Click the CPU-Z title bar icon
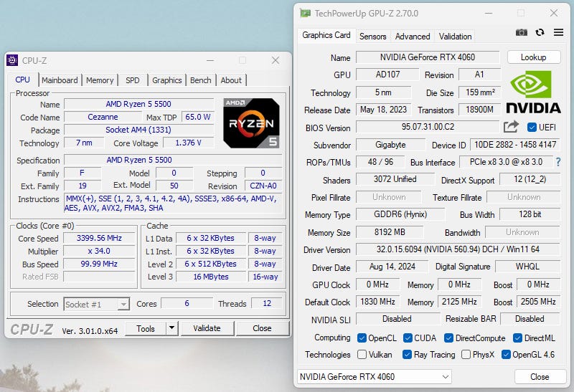Viewport: 574px width, 392px height. coord(12,60)
